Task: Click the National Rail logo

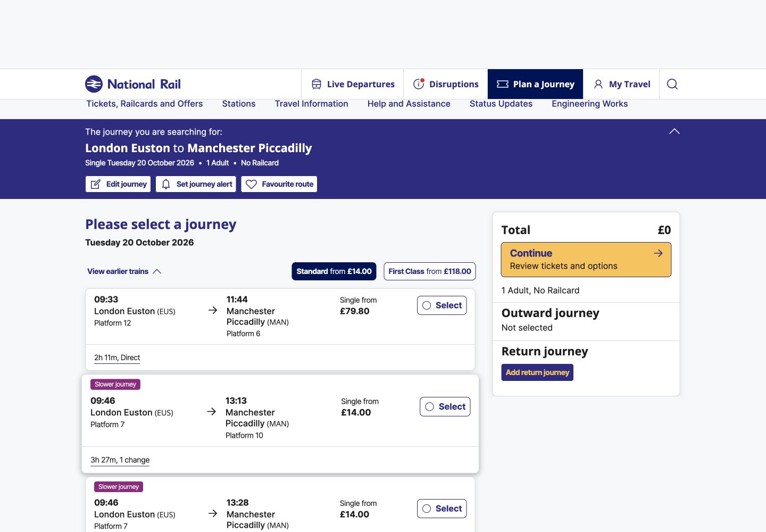Action: [x=133, y=84]
